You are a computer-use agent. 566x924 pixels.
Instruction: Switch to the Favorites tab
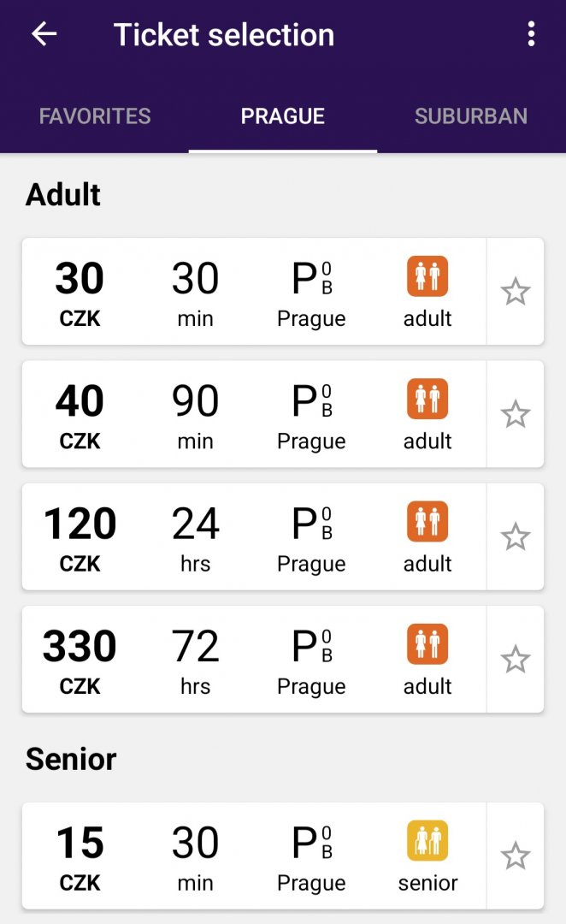click(x=95, y=116)
